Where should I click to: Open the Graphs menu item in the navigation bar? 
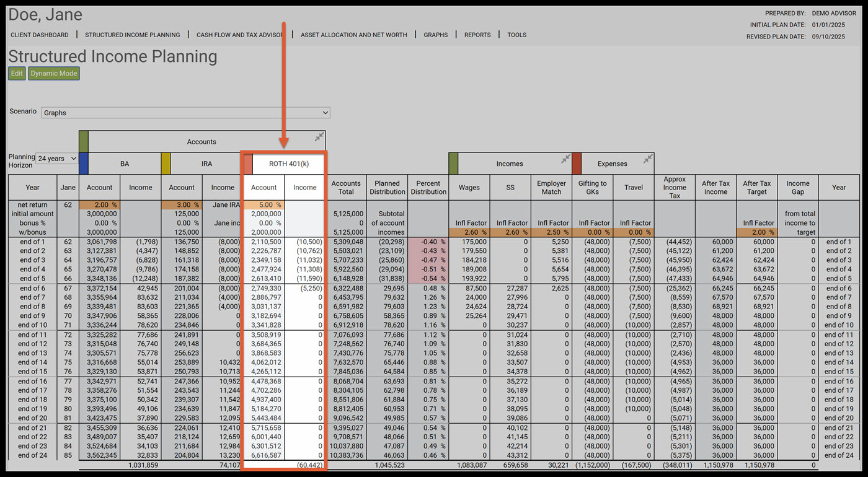436,35
